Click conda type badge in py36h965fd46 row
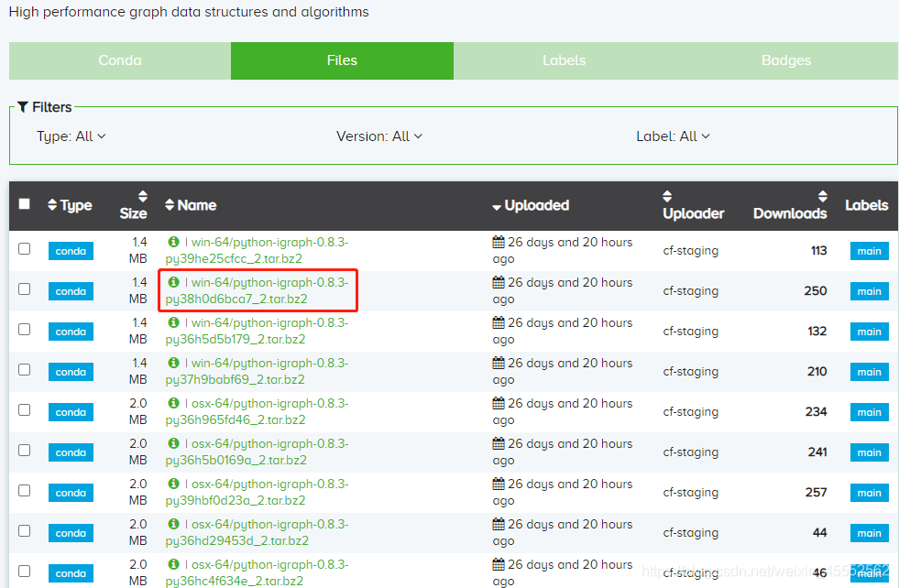Viewport: 899px width, 588px height. 71,412
